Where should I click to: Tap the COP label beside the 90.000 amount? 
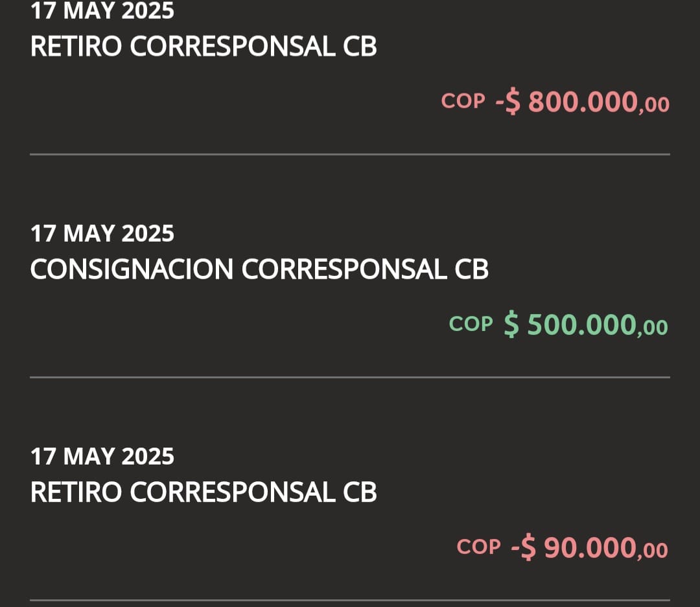(478, 547)
